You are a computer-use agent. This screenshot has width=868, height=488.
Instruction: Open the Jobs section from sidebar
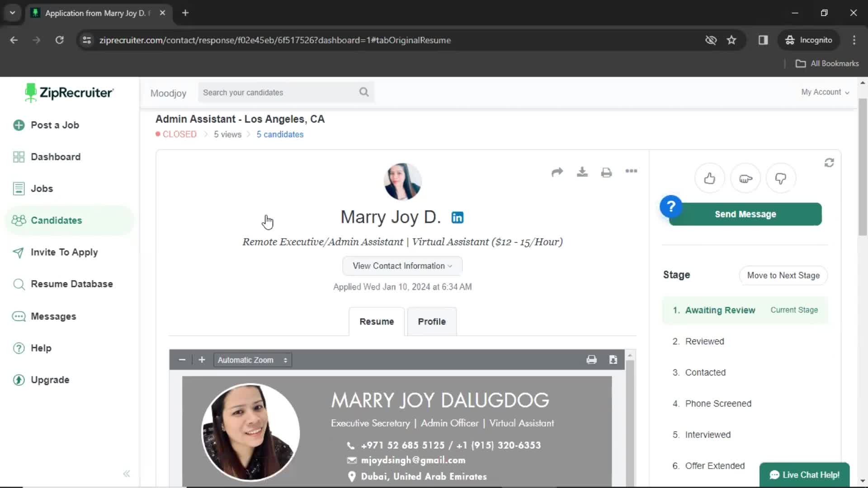(x=42, y=188)
